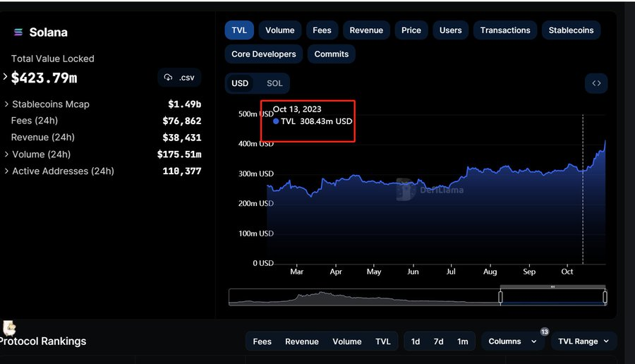Click the embed code icon button
Viewport: 635px width, 364px height.
click(596, 83)
